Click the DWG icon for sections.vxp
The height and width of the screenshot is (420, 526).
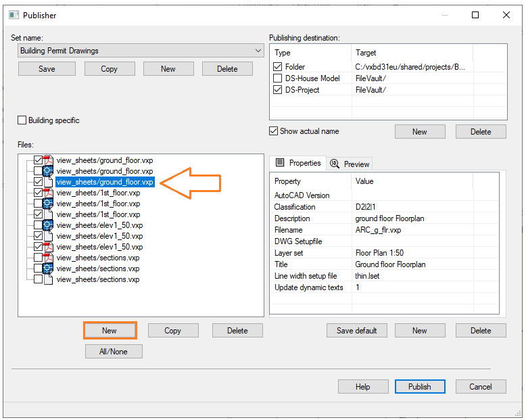[x=48, y=269]
